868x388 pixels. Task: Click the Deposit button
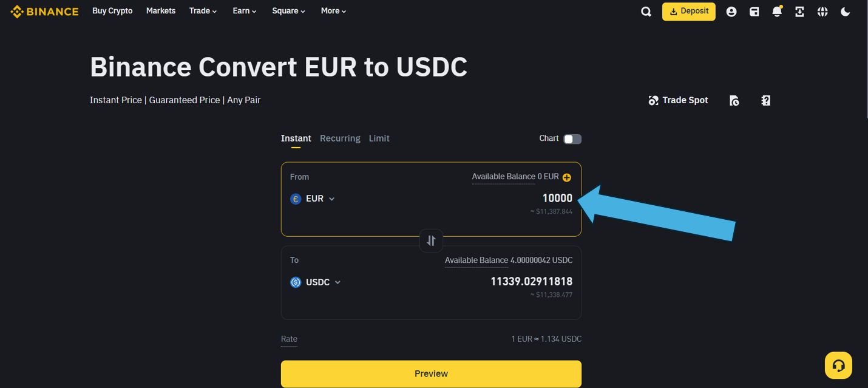coord(688,12)
